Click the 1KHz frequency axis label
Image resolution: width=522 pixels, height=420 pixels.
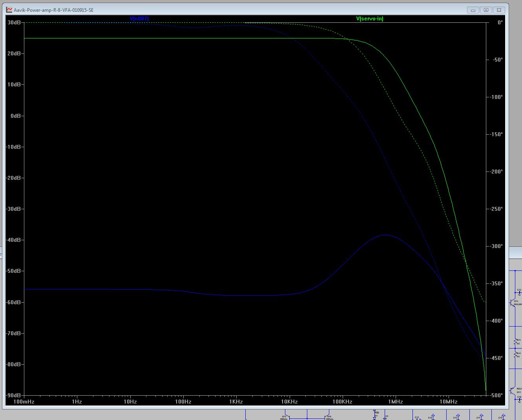point(236,402)
